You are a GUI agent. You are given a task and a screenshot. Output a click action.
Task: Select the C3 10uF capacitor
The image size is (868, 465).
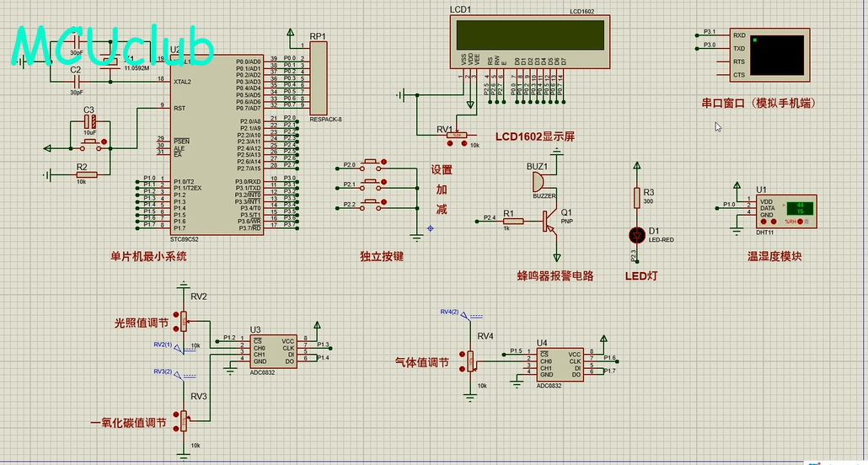pos(89,123)
